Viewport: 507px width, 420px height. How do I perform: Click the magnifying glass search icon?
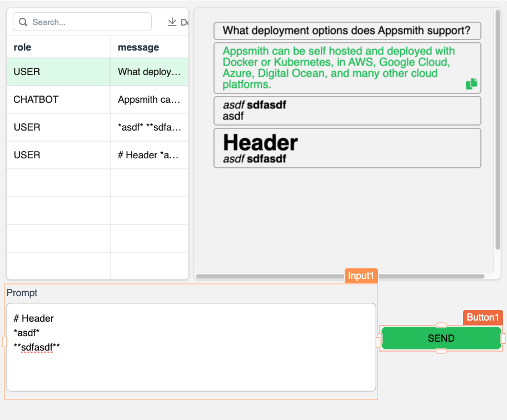point(23,21)
